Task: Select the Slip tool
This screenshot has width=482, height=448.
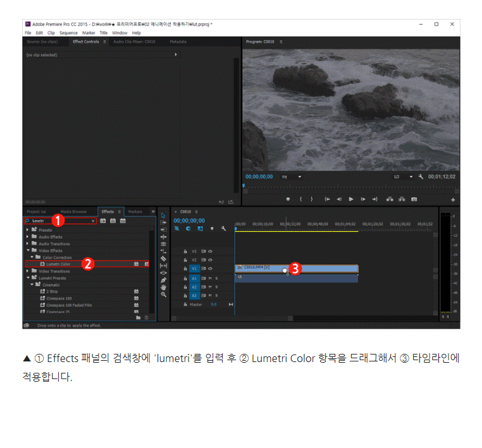Action: coord(163,265)
